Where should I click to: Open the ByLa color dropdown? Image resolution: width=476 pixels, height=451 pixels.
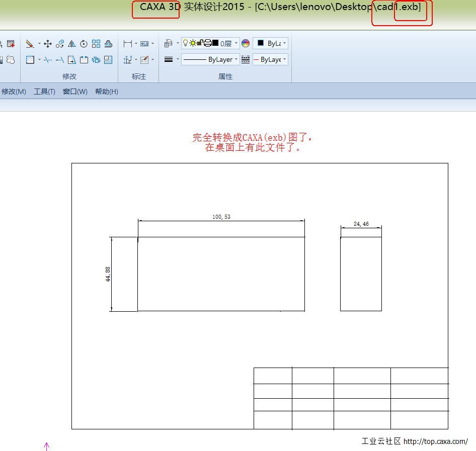[284, 43]
